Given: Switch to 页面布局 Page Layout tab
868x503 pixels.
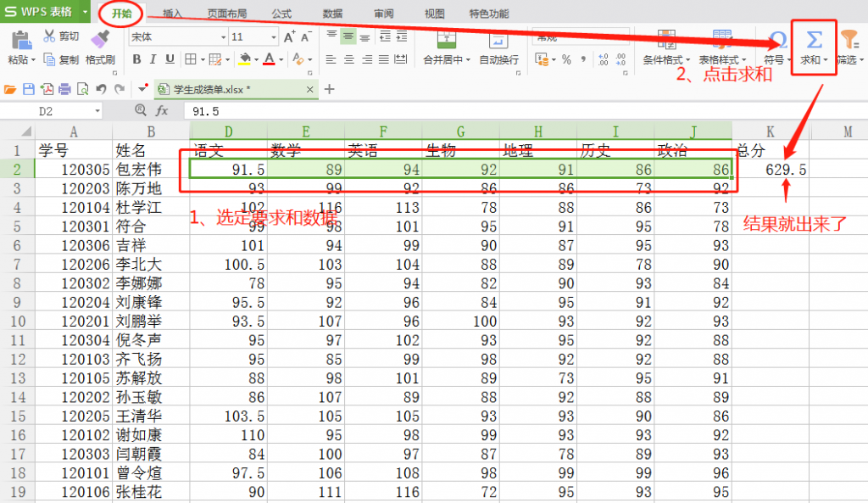Looking at the screenshot, I should [227, 14].
